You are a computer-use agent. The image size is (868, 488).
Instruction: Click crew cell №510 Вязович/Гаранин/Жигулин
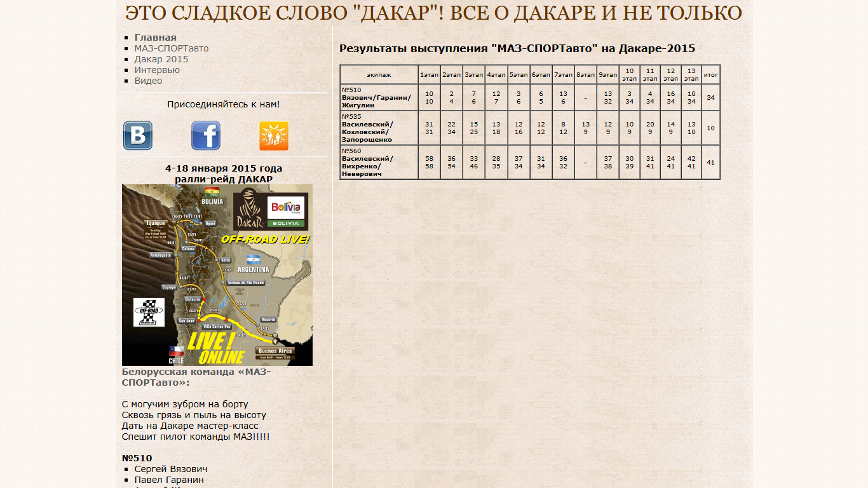click(x=379, y=97)
